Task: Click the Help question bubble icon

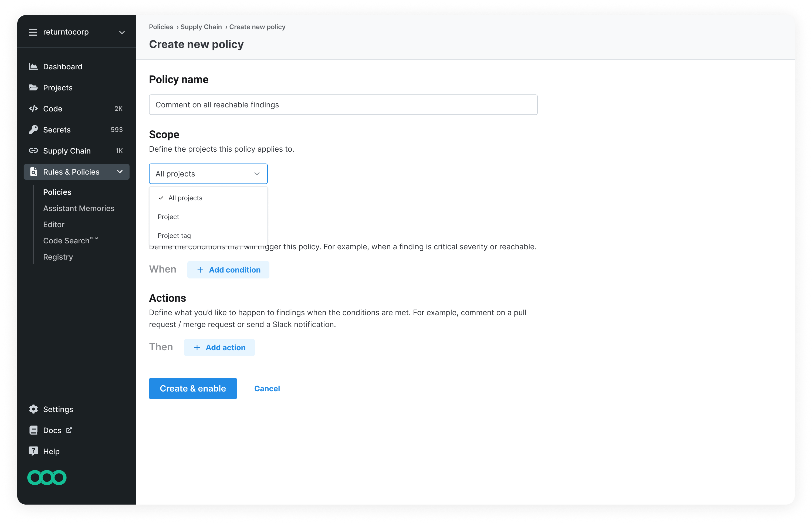Action: click(33, 451)
